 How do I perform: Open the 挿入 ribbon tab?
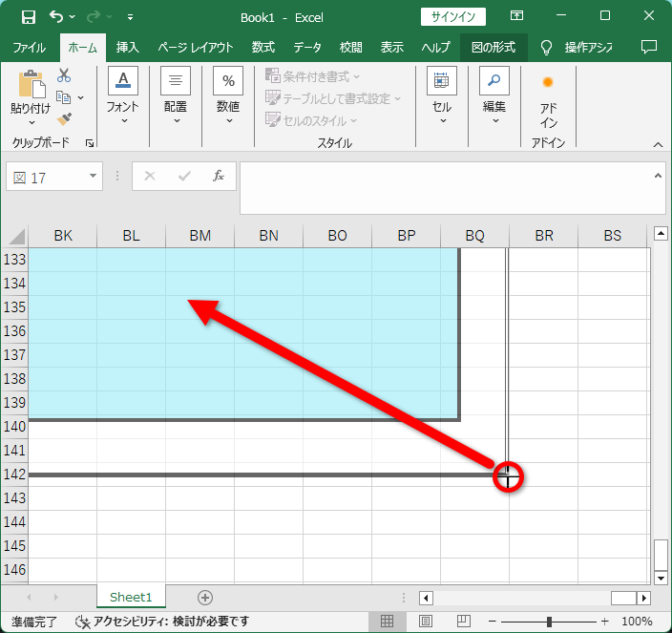click(128, 47)
